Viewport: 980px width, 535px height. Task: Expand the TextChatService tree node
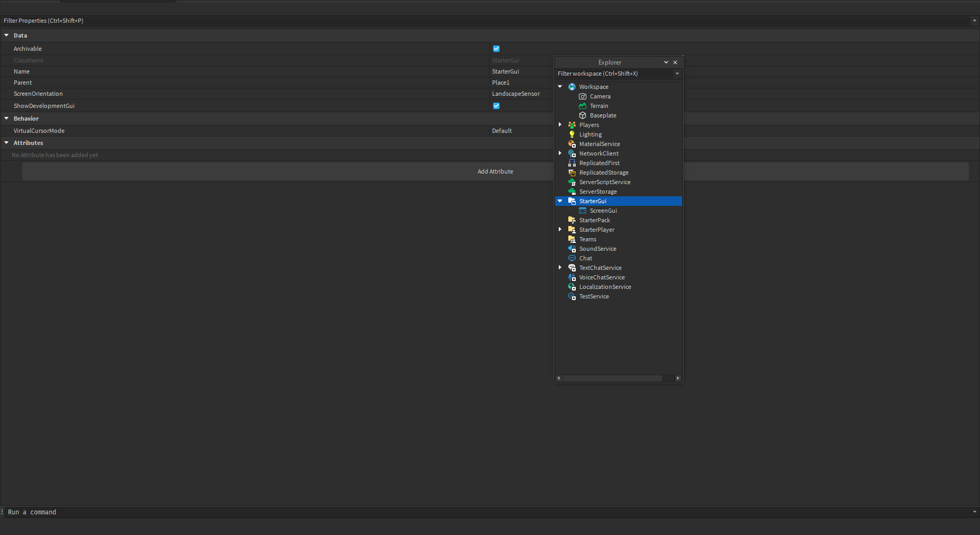pos(560,268)
